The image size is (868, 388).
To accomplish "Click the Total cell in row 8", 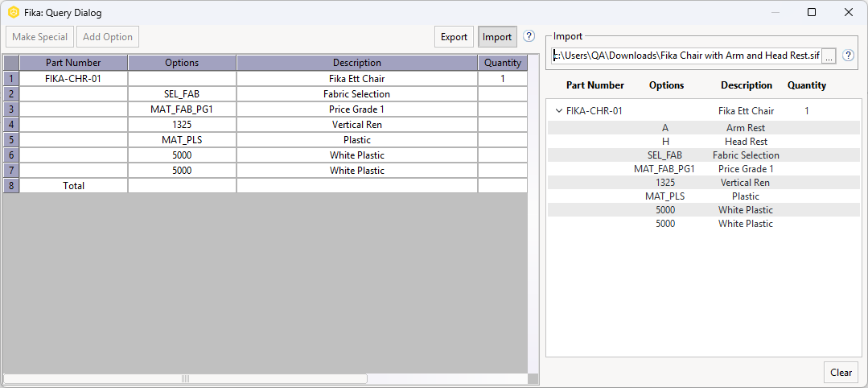I will (x=74, y=186).
